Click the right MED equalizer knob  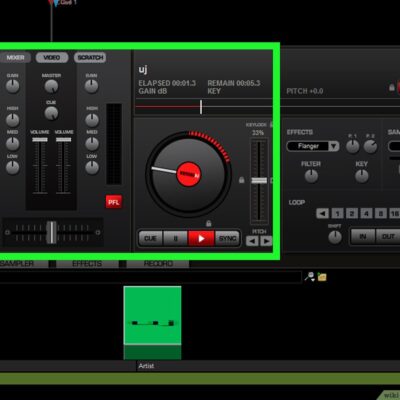[x=92, y=144]
